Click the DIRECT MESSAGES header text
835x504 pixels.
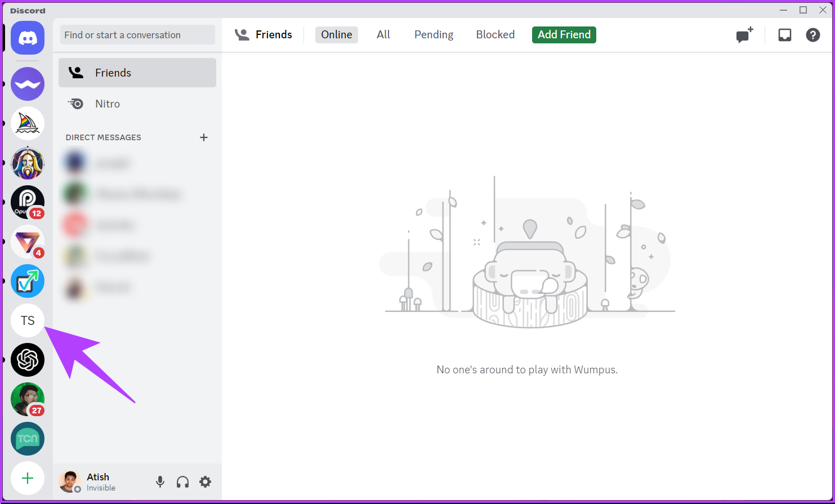coord(104,137)
